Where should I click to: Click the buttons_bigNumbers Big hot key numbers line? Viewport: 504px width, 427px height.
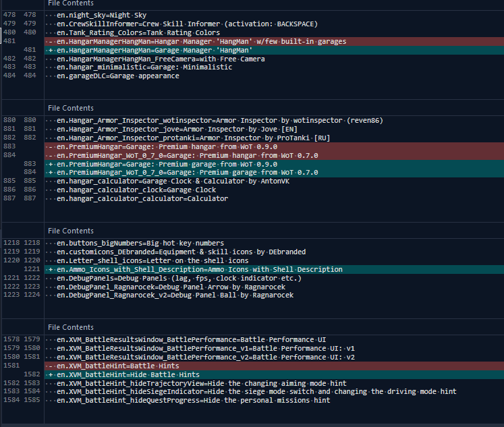click(x=140, y=244)
